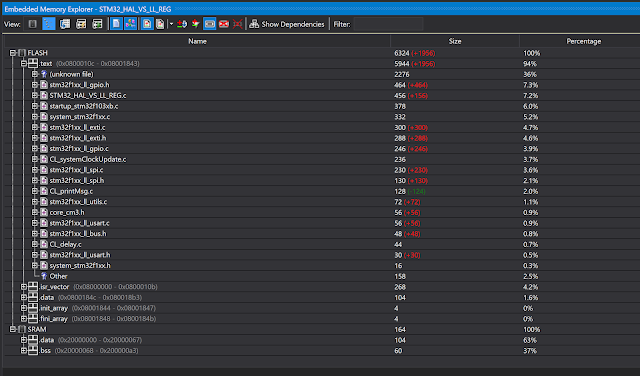Screen dimensions: 640x376
Task: Click the .fini_array section icon
Action: [x=33, y=318]
